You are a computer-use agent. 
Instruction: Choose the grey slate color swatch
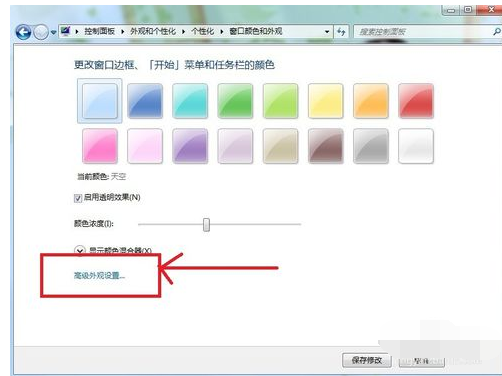(x=371, y=146)
